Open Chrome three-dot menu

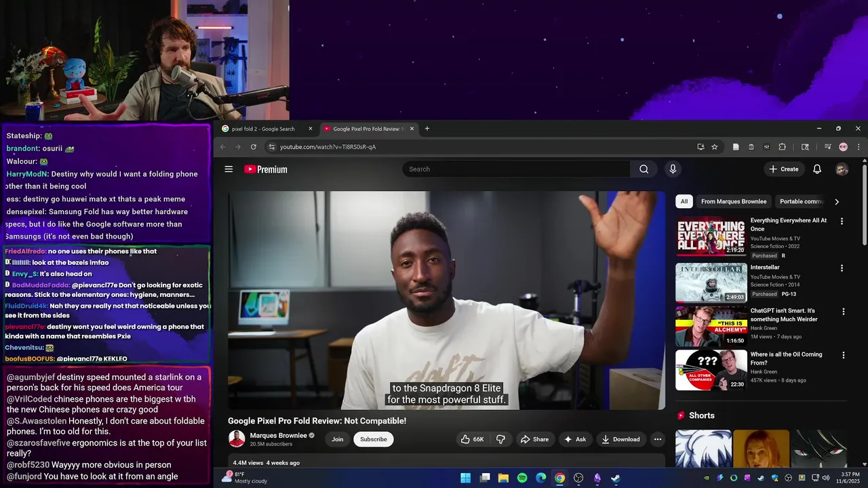coord(859,147)
